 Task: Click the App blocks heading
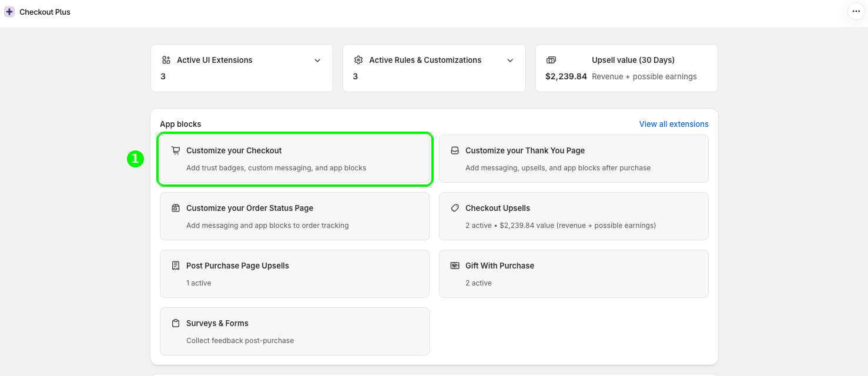coord(180,124)
